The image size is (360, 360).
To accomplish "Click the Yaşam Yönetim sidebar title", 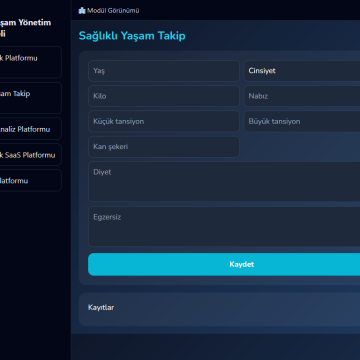I will tap(25, 28).
